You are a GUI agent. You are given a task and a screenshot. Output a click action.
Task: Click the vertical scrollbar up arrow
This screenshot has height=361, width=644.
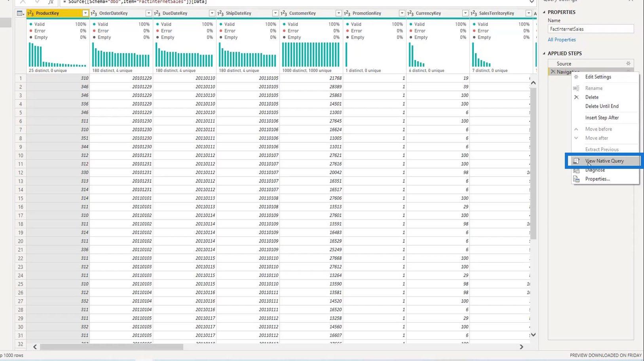(x=533, y=83)
